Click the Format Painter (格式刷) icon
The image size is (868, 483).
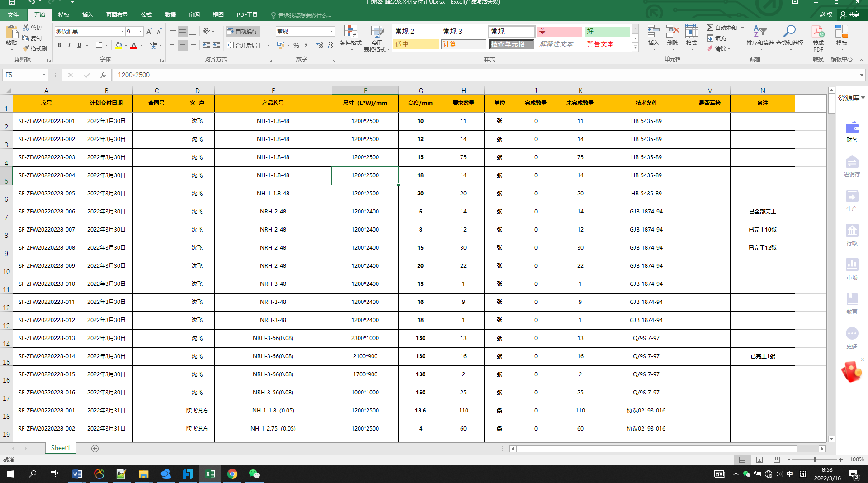click(x=26, y=48)
